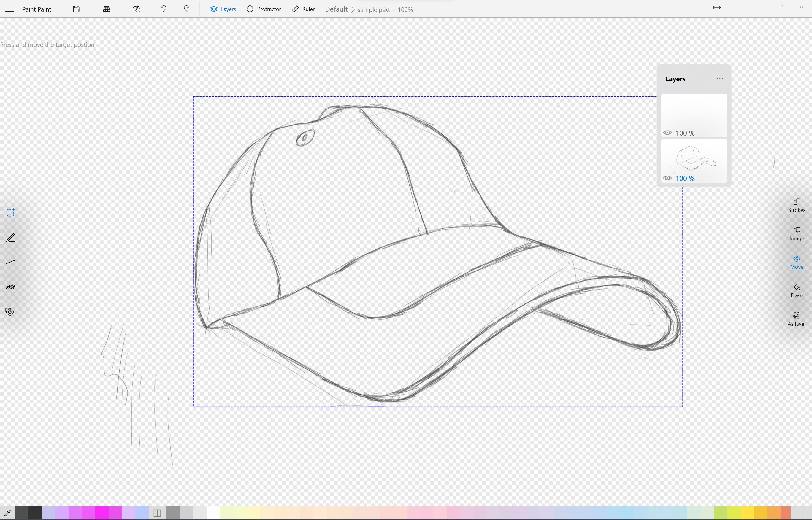The image size is (812, 520).
Task: Select the cap sketch layer thumbnail
Action: [694, 159]
